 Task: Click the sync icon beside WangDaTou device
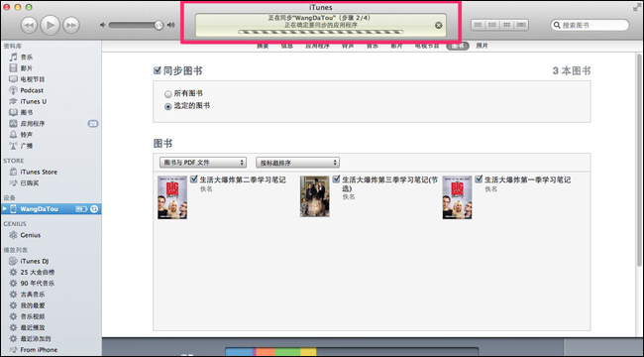tap(94, 209)
